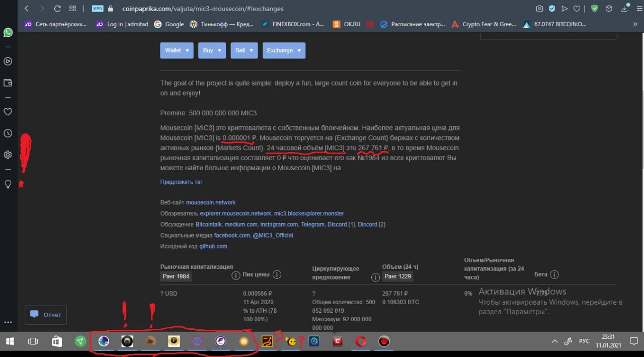Show info for Рыночная капитализация
The image size is (644, 357).
click(235, 276)
